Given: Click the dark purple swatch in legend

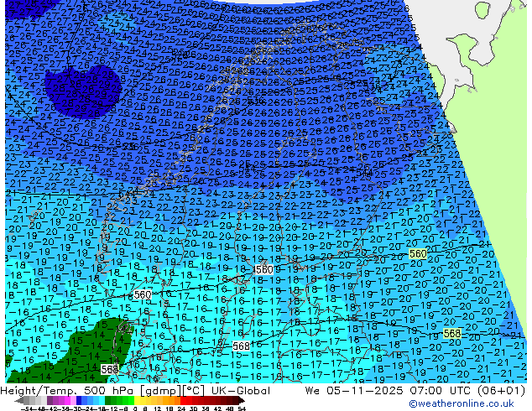Looking at the screenshot, I should click(50, 400).
